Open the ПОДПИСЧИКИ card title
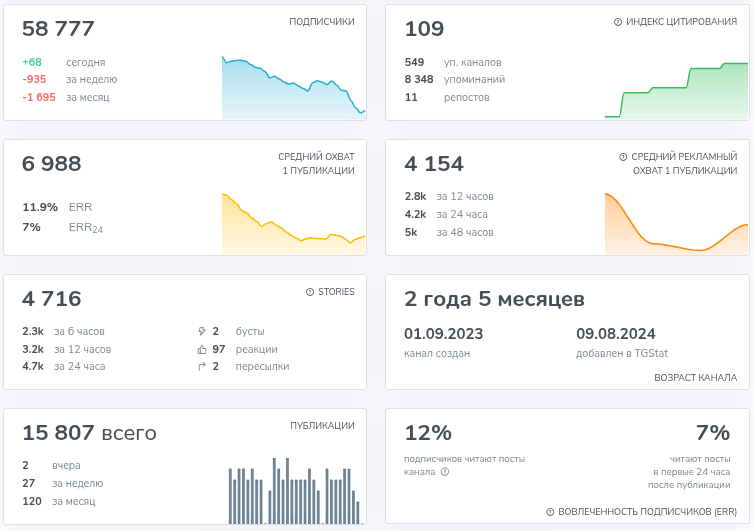This screenshot has width=754, height=531. coord(321,22)
